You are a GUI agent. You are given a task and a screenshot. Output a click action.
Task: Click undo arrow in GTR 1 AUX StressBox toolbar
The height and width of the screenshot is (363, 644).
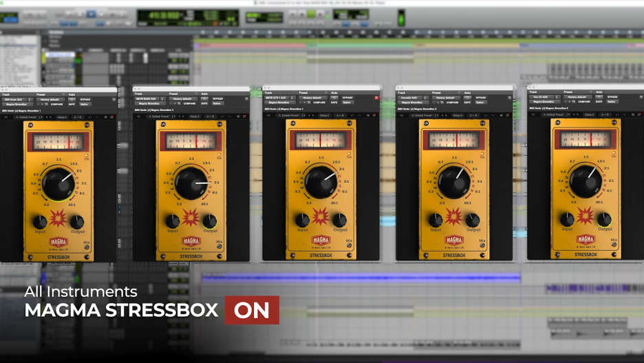pos(352,116)
